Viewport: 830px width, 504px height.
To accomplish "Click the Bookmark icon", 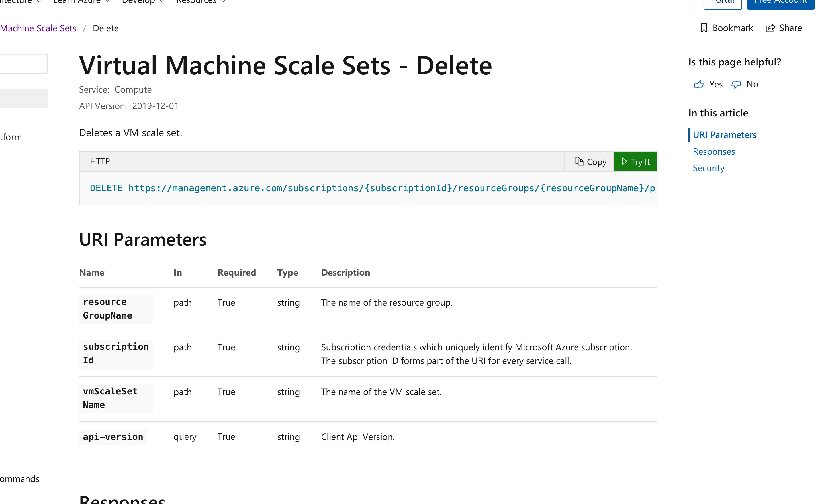I will 704,28.
